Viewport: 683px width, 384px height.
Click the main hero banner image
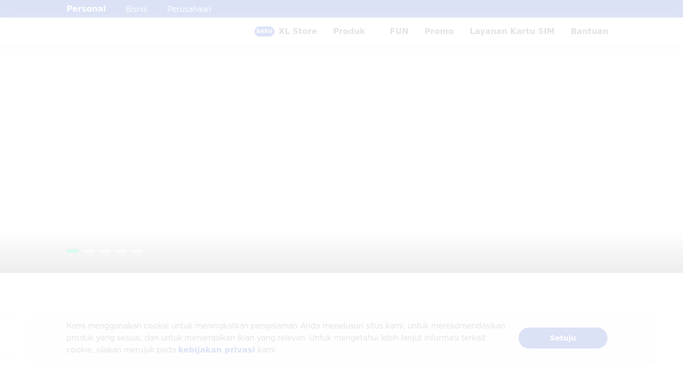click(342, 159)
